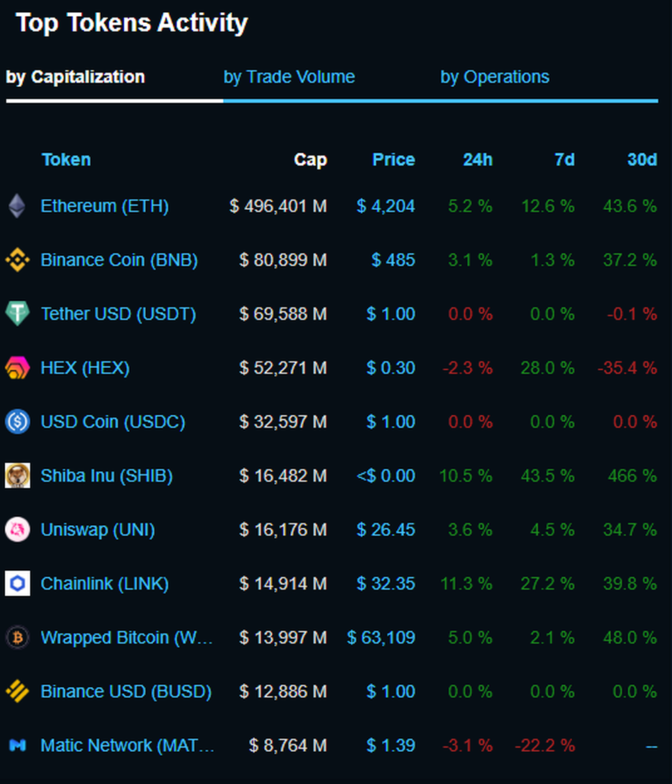Click Matic Network cap $ 8,764 M
The width and height of the screenshot is (672, 784).
tap(288, 746)
